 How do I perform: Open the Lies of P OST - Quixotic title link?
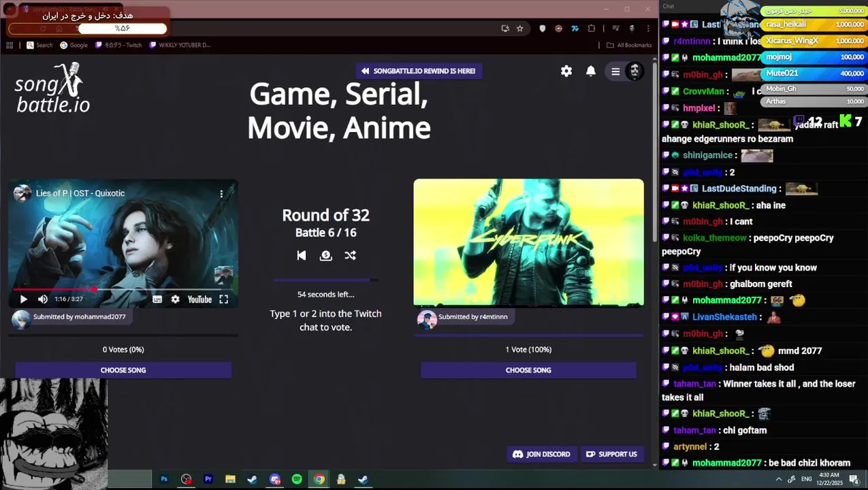click(80, 193)
